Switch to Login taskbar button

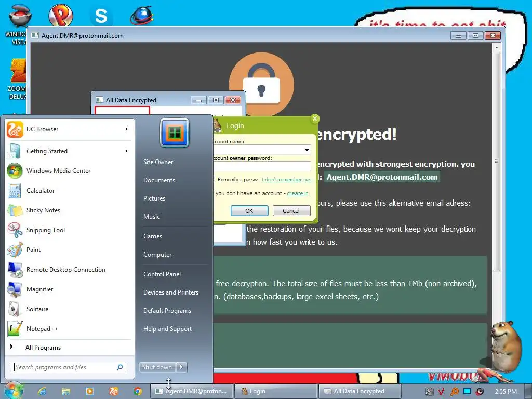pyautogui.click(x=275, y=391)
